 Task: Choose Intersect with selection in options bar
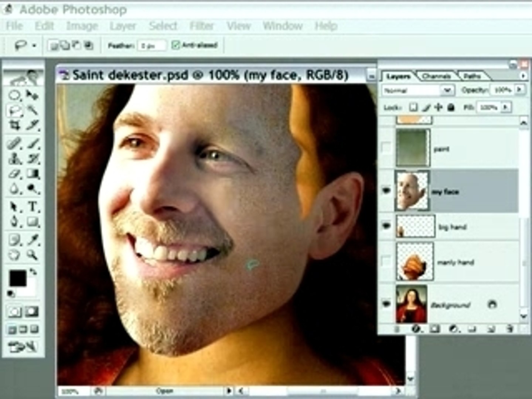(88, 45)
